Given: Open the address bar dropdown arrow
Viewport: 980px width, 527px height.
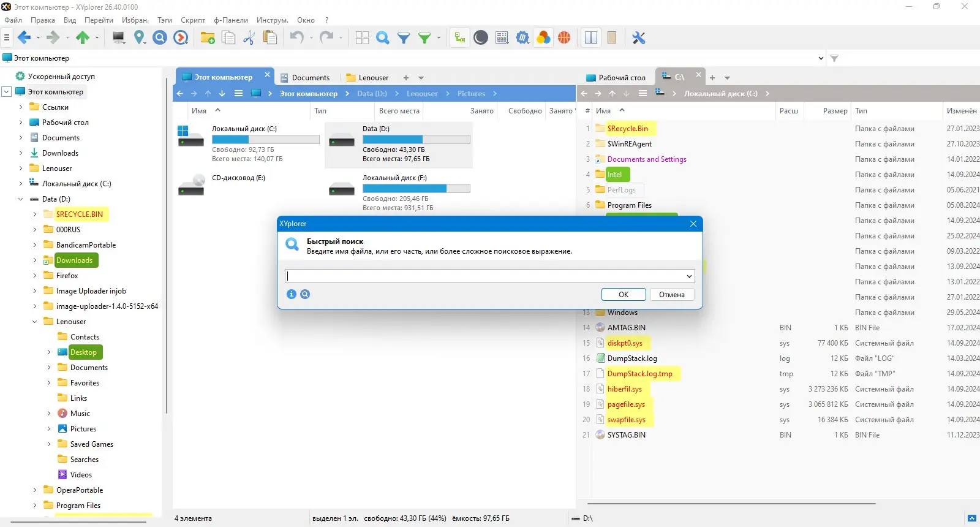Looking at the screenshot, I should [x=821, y=58].
